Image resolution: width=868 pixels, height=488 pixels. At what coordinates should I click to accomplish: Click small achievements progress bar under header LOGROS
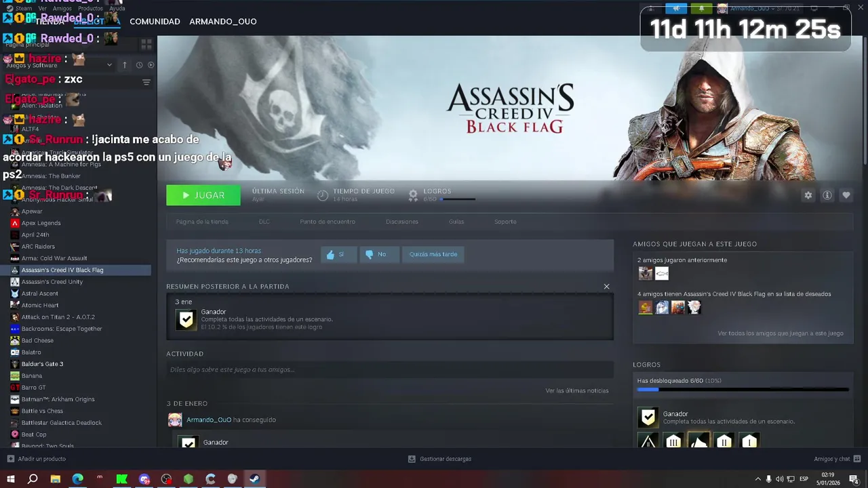(458, 199)
